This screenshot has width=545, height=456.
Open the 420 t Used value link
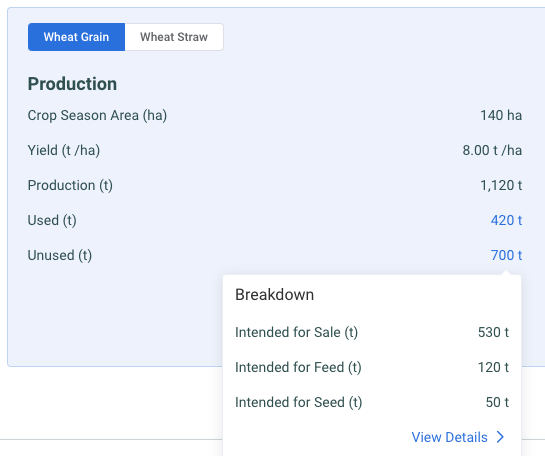pos(506,220)
